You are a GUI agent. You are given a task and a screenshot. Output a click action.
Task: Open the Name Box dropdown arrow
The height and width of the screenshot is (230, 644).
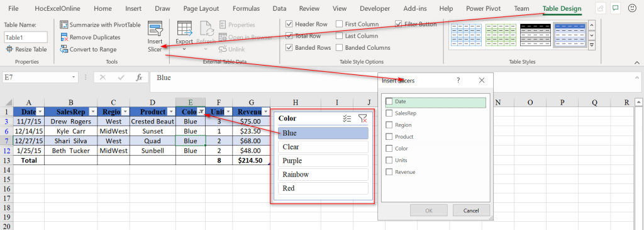click(x=74, y=78)
